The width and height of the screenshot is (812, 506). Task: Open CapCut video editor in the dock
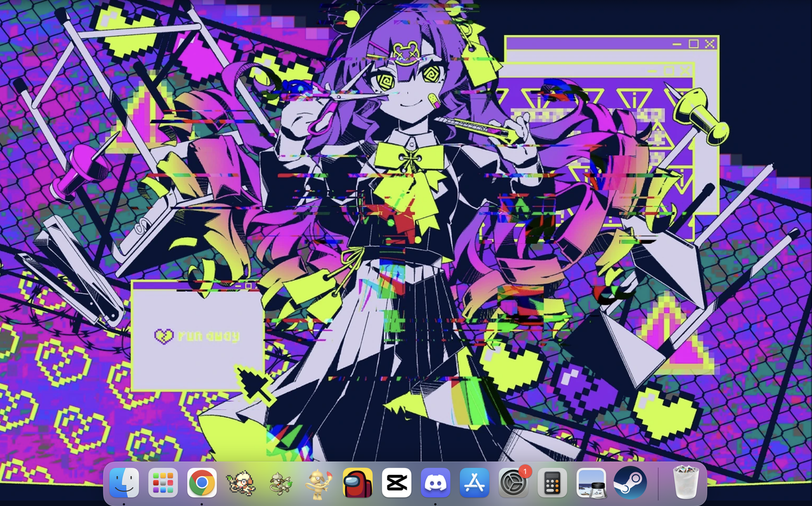(x=396, y=483)
